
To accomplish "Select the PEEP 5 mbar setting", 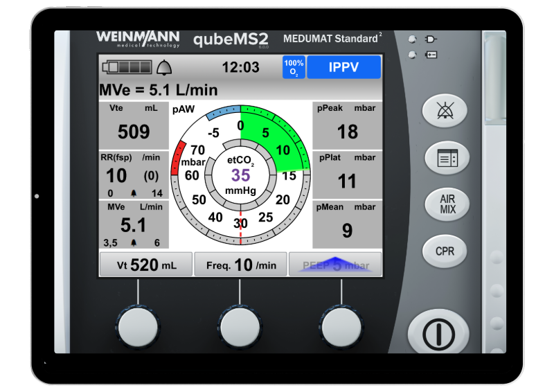I will click(335, 265).
